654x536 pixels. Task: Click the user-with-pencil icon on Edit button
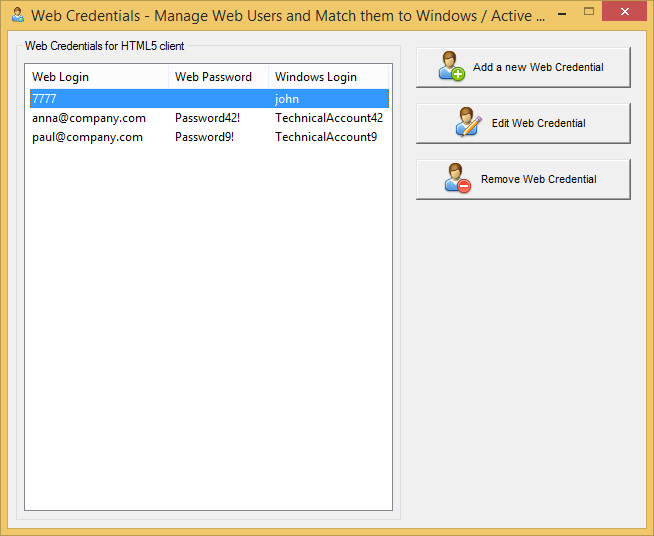click(x=469, y=123)
